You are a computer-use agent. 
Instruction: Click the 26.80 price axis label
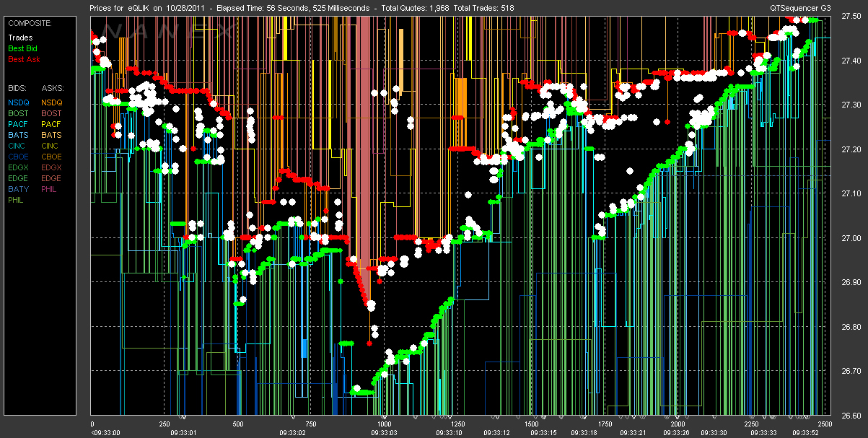pyautogui.click(x=851, y=327)
